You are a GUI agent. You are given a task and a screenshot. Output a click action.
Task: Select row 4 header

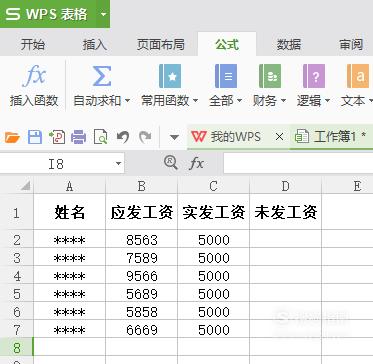point(17,275)
